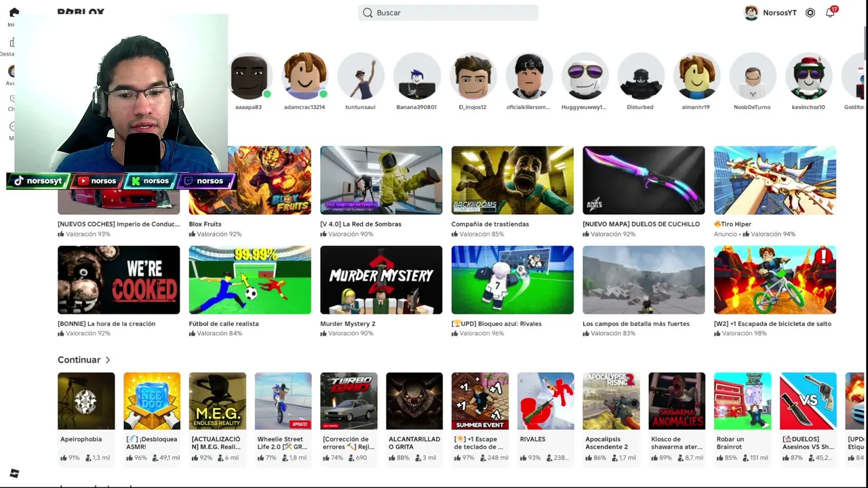Open friend avatar tuntunsaul

[360, 75]
